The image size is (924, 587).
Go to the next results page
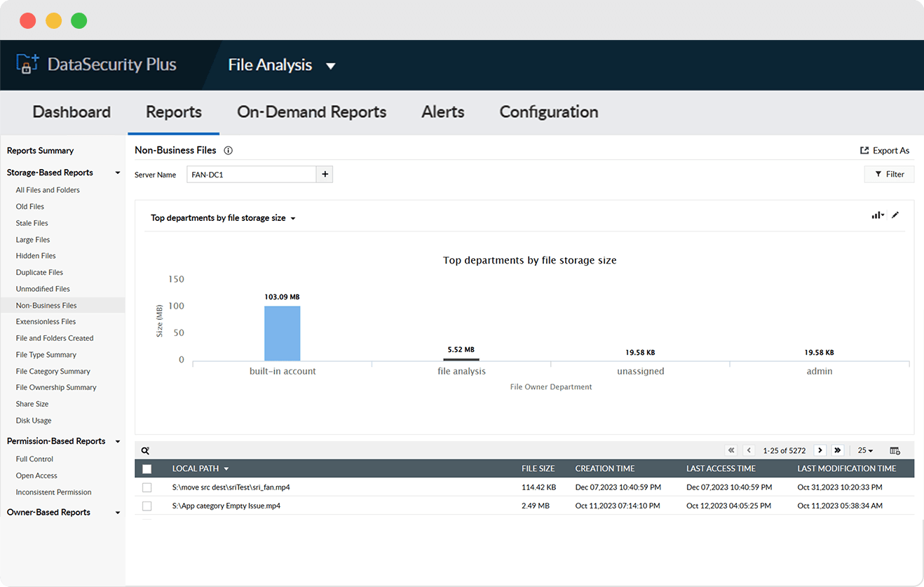click(820, 450)
